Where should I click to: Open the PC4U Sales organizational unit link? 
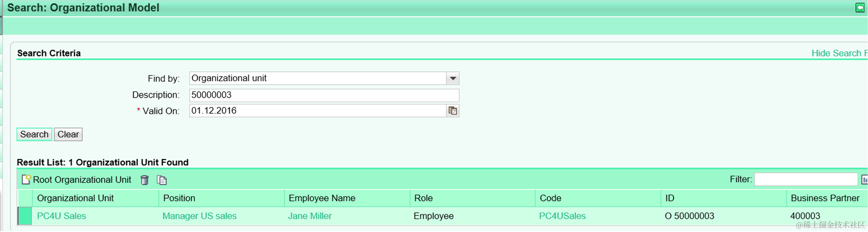coord(62,216)
